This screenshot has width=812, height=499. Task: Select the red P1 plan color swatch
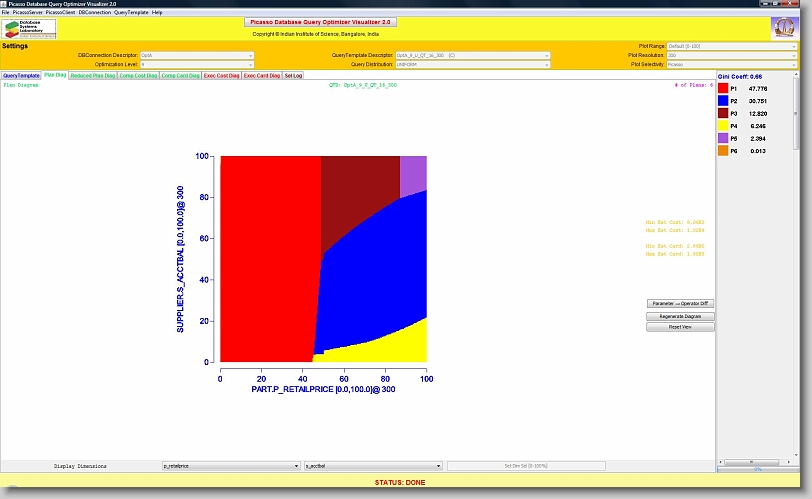click(x=723, y=88)
